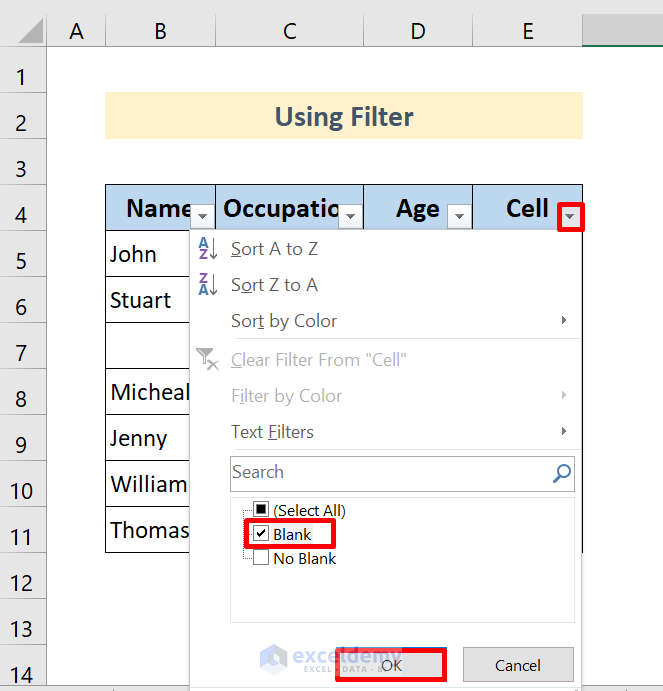
Task: Click the Cancel button
Action: [x=518, y=665]
